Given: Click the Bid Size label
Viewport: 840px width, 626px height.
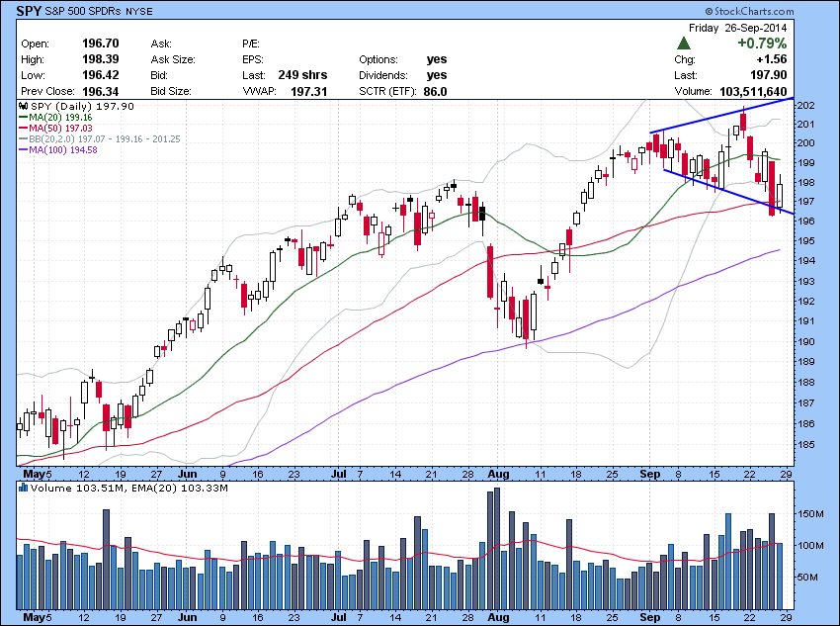Looking at the screenshot, I should coord(171,91).
